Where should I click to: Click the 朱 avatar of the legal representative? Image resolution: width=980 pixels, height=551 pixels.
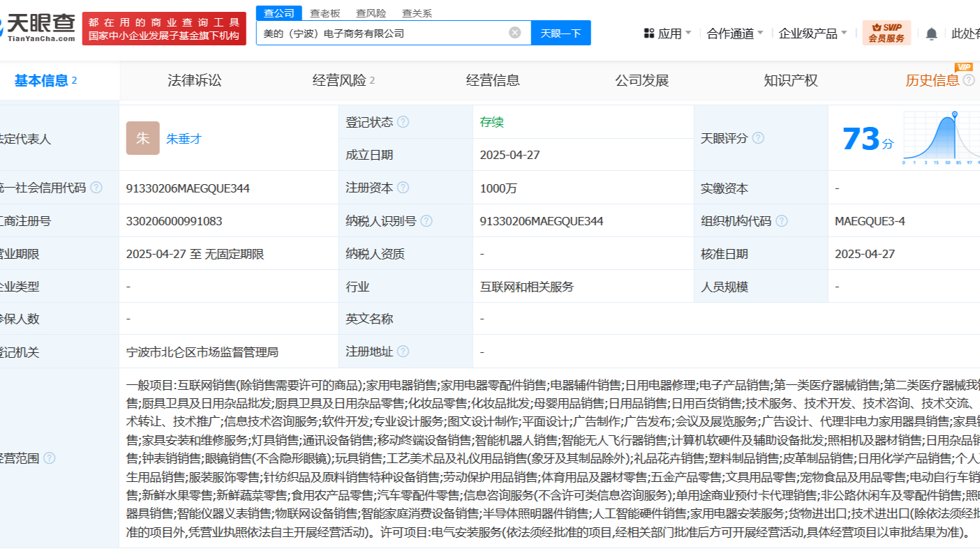tap(143, 138)
